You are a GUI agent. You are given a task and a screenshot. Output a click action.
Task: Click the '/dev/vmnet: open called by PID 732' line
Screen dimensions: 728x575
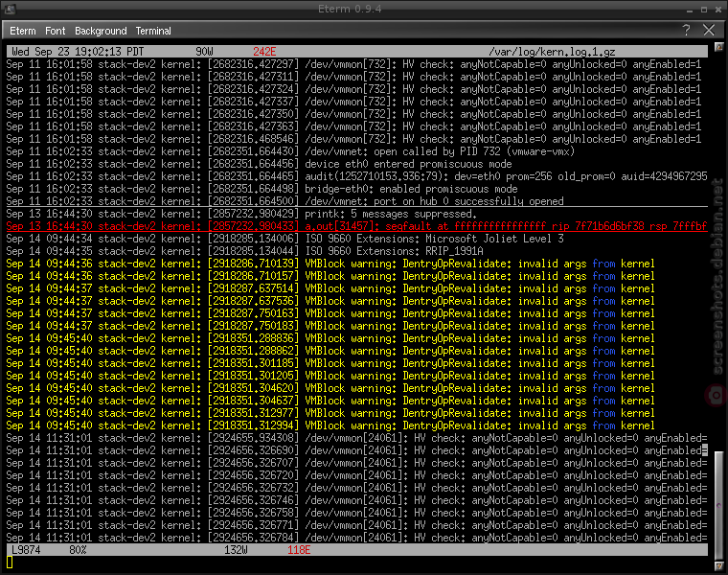[290, 151]
